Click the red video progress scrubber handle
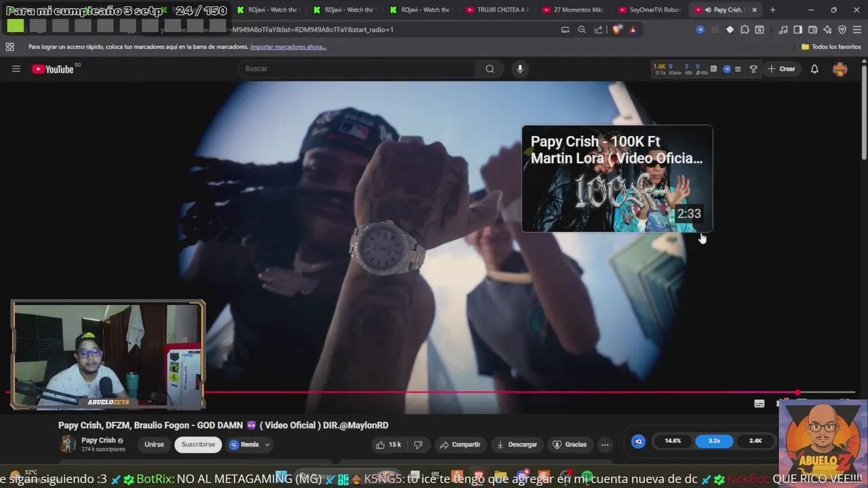Image resolution: width=868 pixels, height=488 pixels. click(x=797, y=392)
